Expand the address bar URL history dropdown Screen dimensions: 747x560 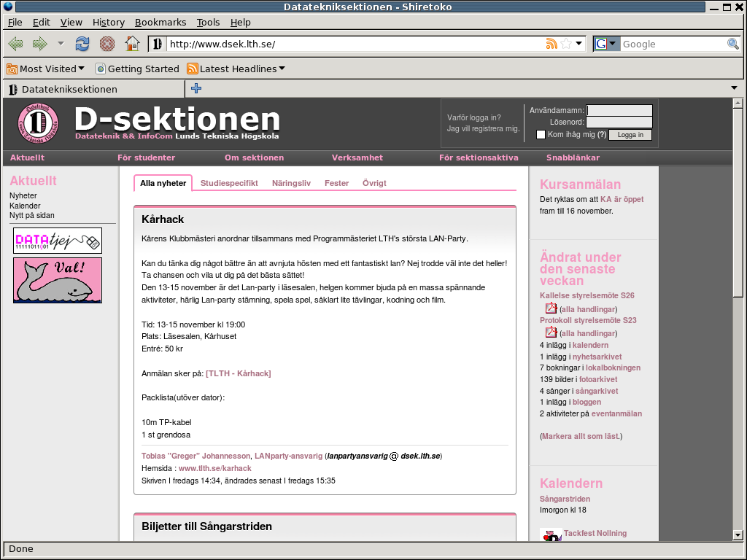tap(578, 44)
